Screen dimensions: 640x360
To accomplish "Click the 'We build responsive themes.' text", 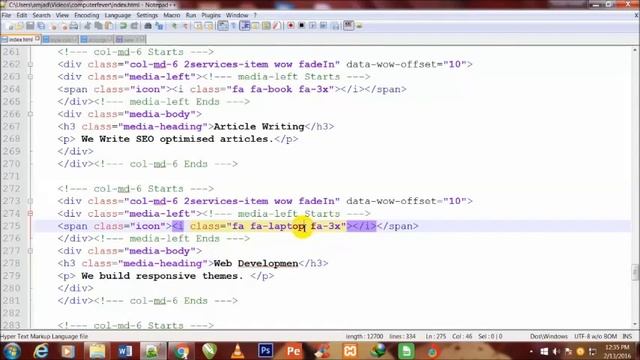I will [x=162, y=276].
